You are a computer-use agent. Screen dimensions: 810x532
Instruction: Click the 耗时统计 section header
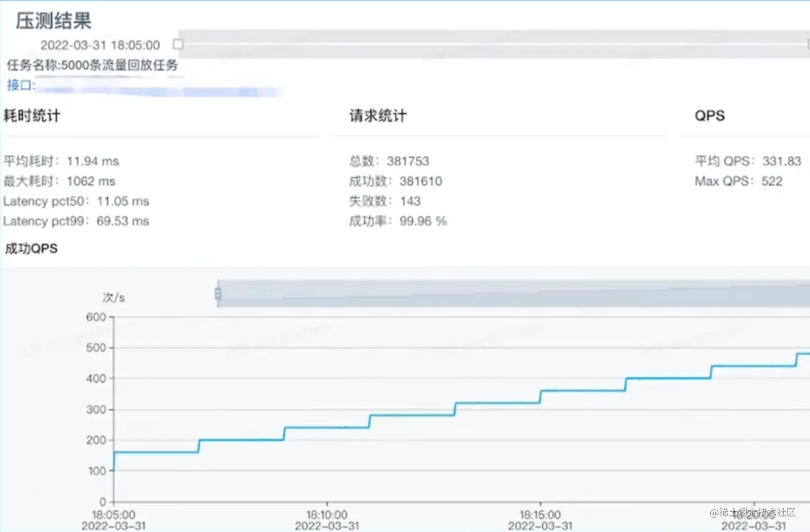(x=32, y=116)
